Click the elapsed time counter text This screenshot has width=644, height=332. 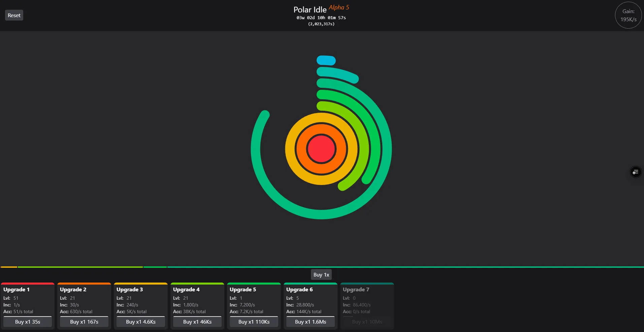[321, 18]
